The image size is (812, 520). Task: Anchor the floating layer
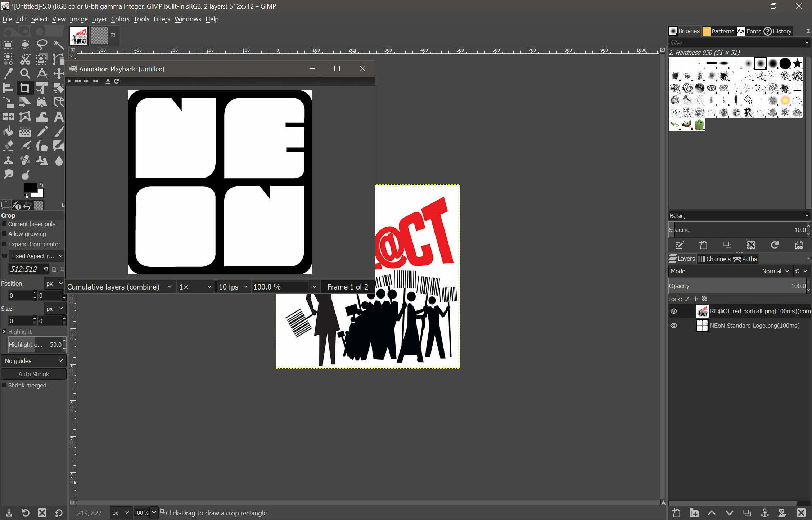point(764,513)
